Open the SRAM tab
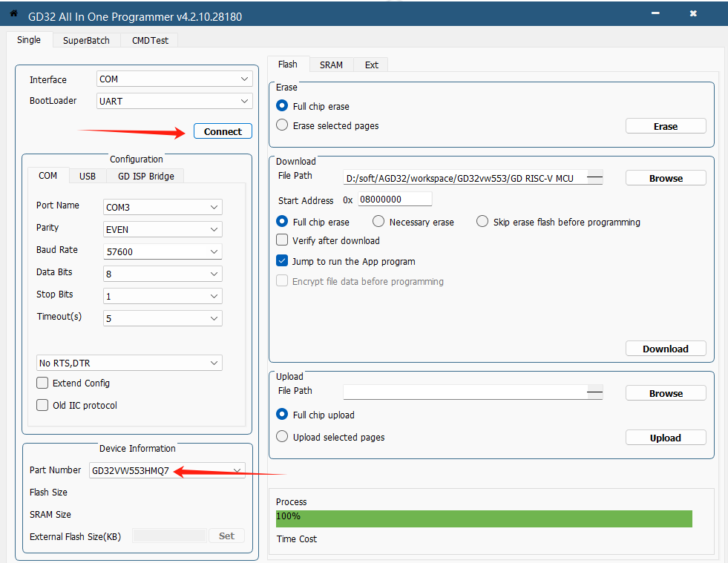The height and width of the screenshot is (563, 728). point(331,65)
